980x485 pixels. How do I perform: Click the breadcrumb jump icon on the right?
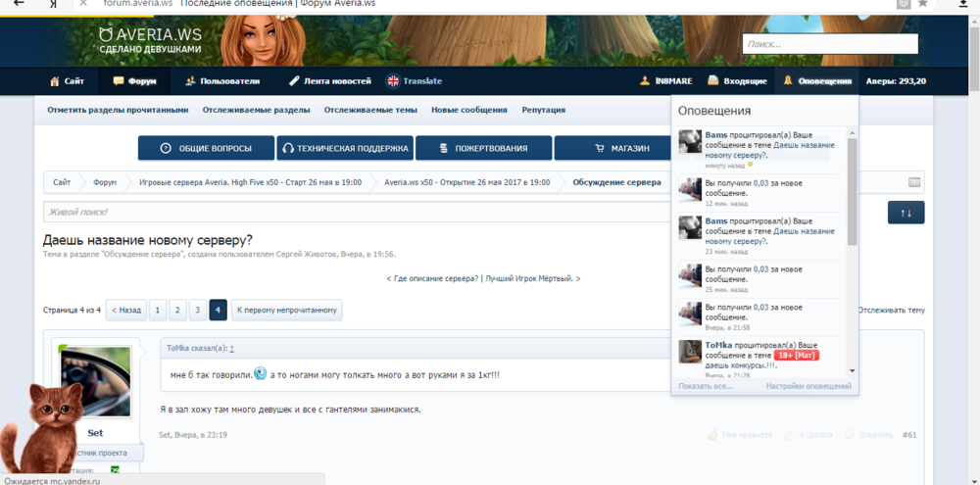coord(913,182)
